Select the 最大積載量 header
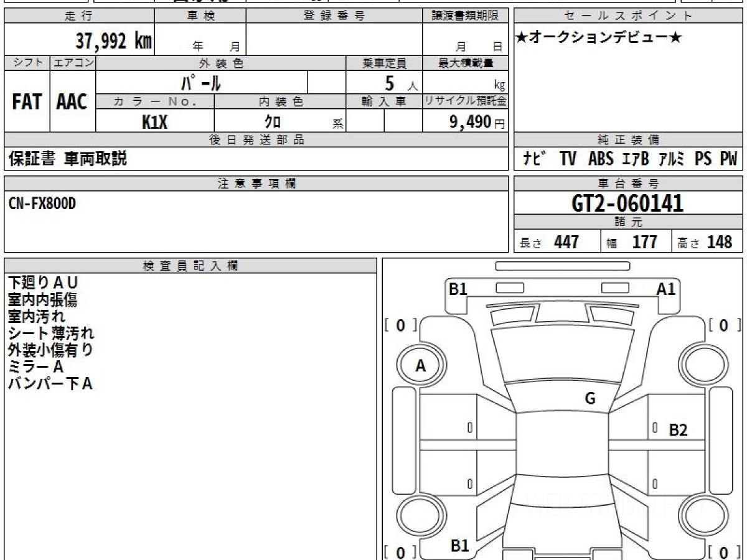747x560 pixels. tap(466, 63)
